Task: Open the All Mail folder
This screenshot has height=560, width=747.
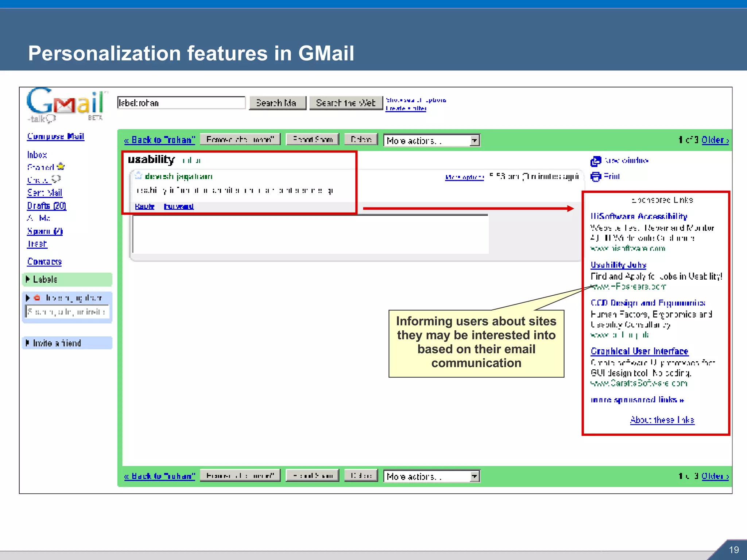Action: (x=39, y=218)
